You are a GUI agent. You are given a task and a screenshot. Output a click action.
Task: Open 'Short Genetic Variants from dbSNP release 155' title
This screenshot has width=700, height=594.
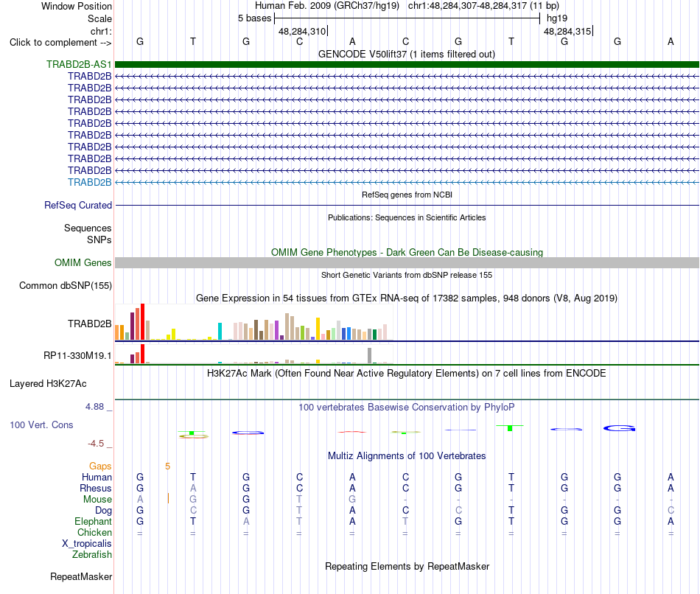[x=407, y=275]
